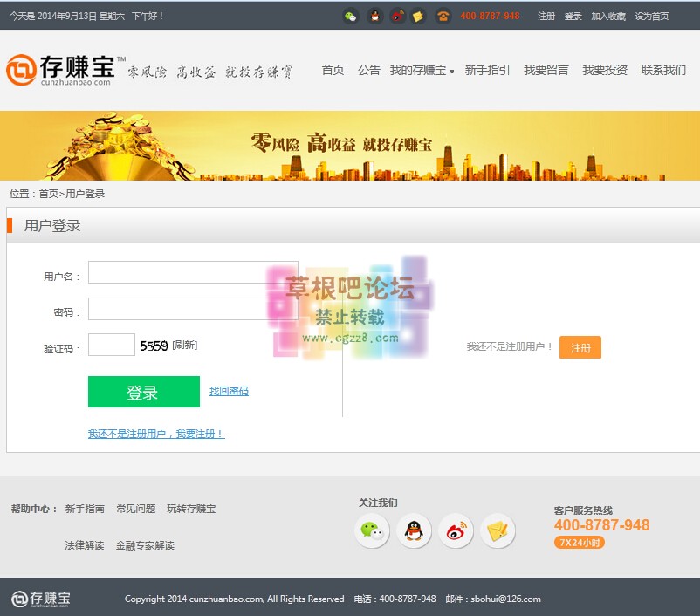Click the QQ penguin icon in top bar
This screenshot has width=700, height=616.
coord(374,16)
